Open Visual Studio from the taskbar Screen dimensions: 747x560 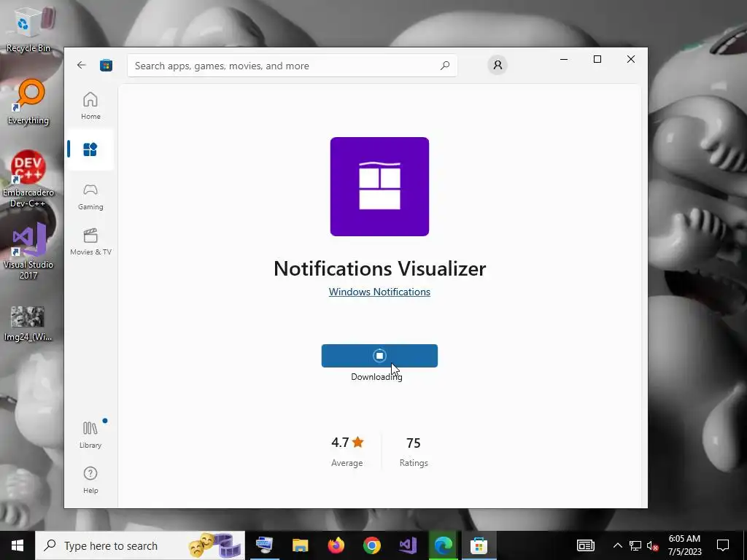(408, 545)
